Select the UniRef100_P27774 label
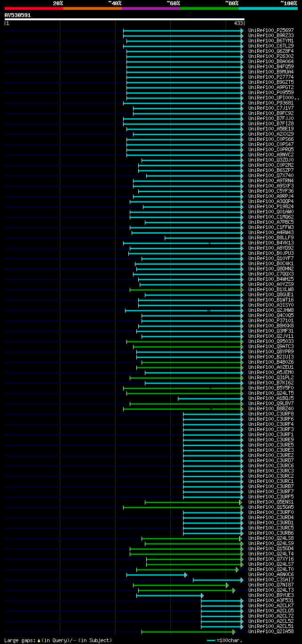Image resolution: width=302 pixels, height=644 pixels. tap(271, 77)
